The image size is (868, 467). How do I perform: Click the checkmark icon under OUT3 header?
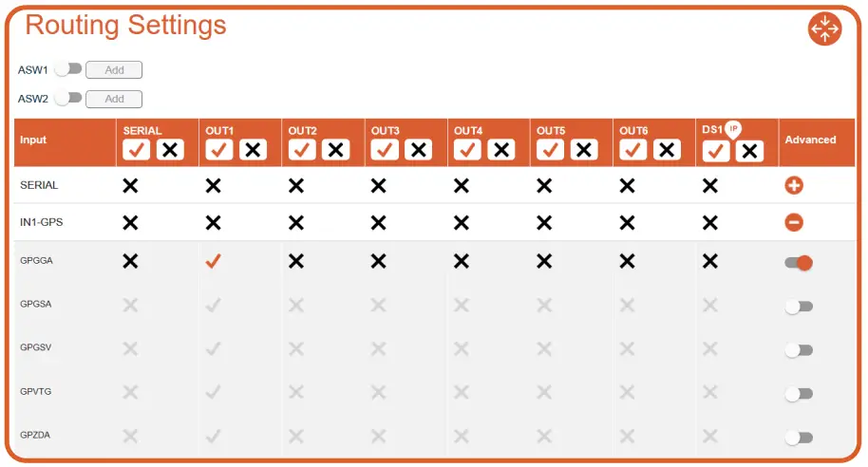(x=385, y=150)
